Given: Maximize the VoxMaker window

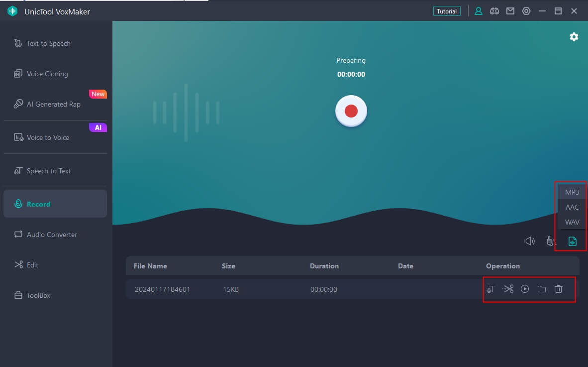Looking at the screenshot, I should [x=558, y=11].
